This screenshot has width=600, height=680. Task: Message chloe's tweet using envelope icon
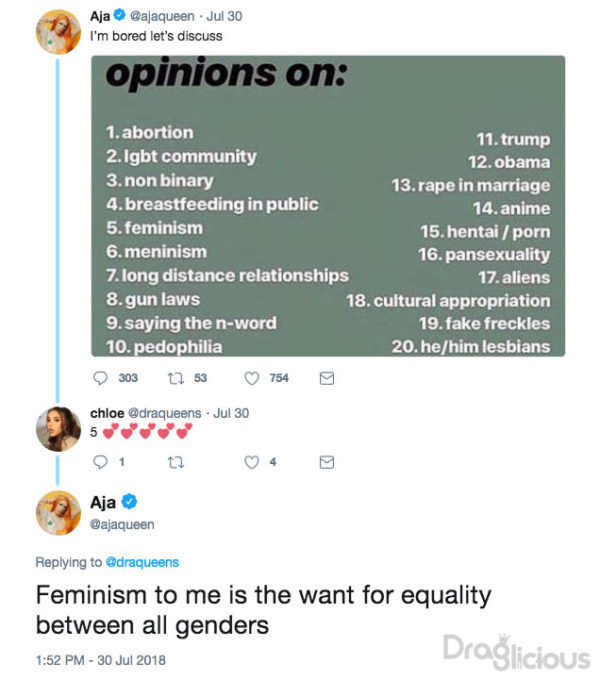point(325,462)
